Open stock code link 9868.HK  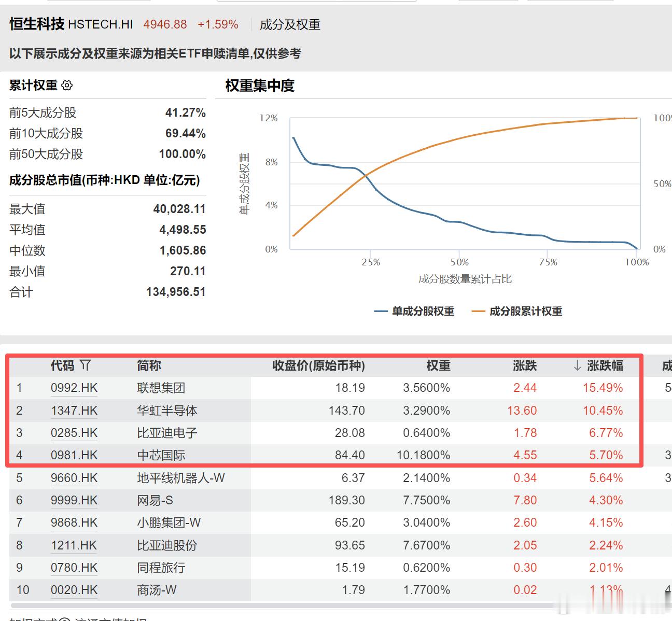pos(74,523)
